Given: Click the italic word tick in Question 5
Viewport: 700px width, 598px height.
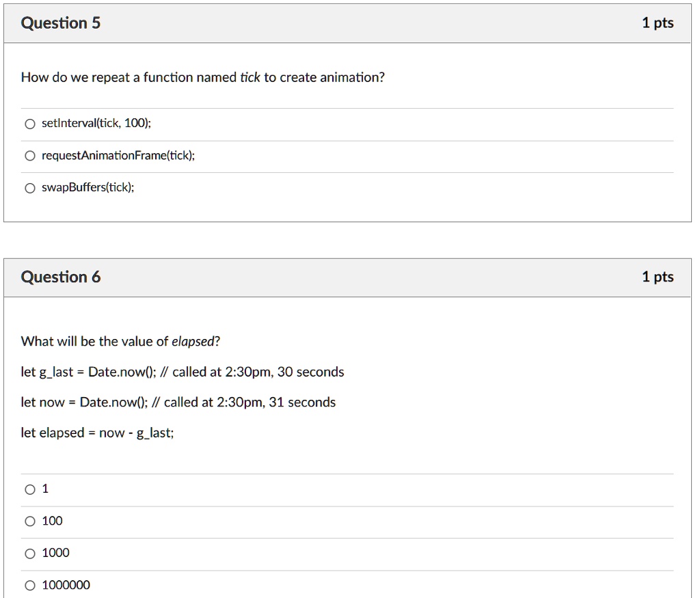Looking at the screenshot, I should 250,77.
